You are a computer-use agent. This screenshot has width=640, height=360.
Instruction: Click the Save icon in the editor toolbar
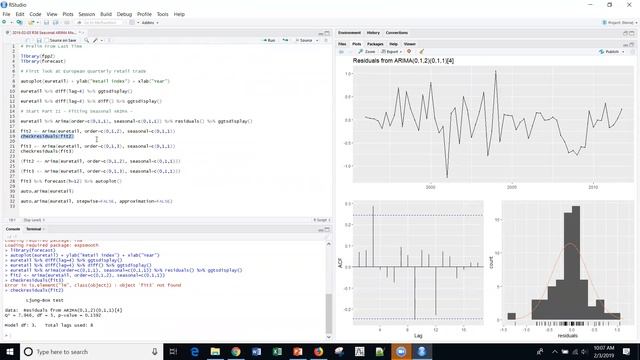[39, 40]
